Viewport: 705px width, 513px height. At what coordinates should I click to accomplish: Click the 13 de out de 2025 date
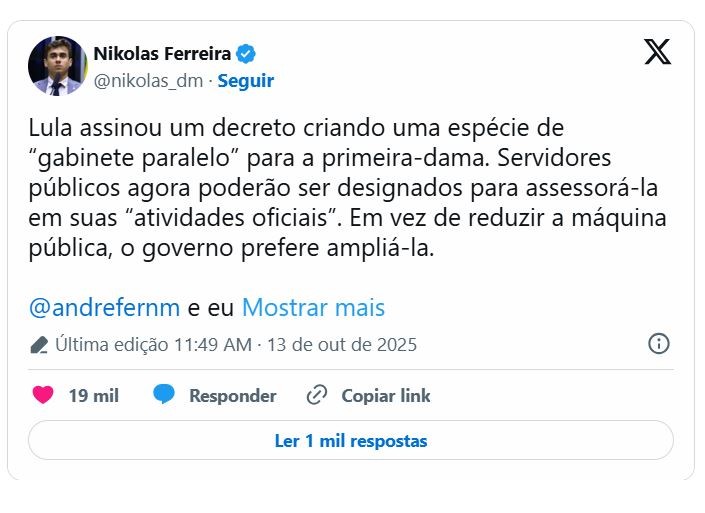(342, 345)
